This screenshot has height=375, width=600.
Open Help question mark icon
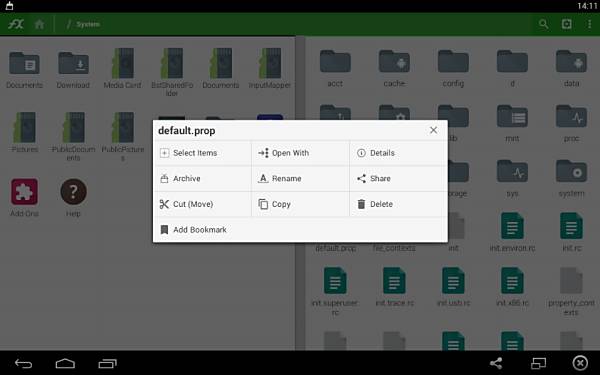(73, 197)
